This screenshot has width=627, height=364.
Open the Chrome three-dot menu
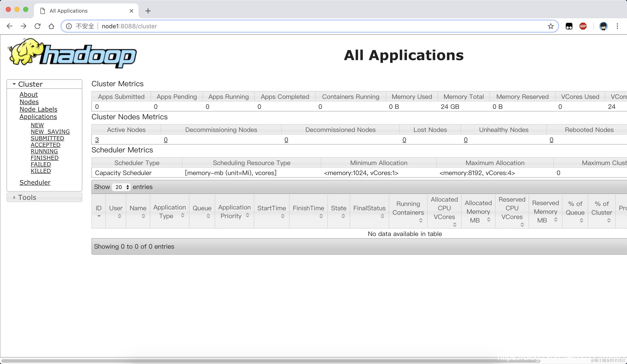[617, 26]
